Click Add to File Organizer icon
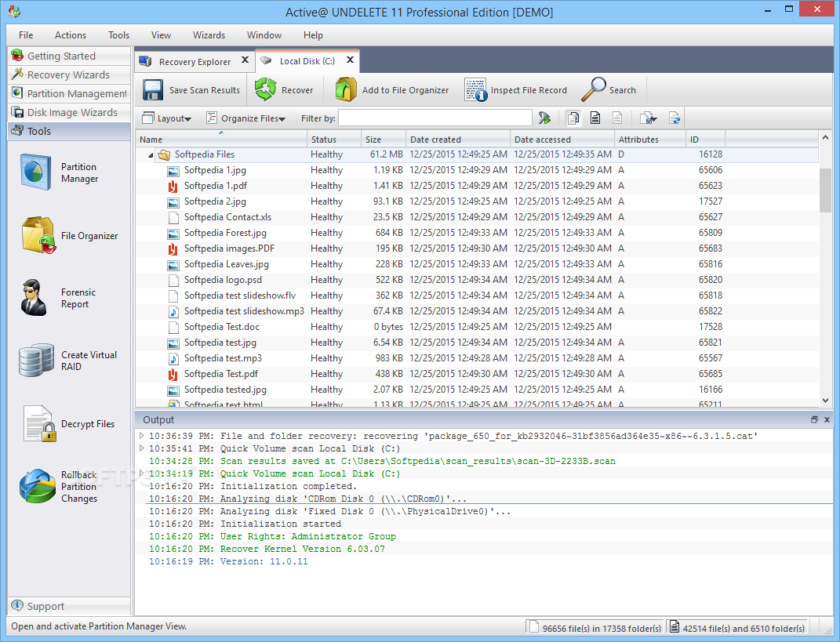Screen dimensions: 840x642 pyautogui.click(x=346, y=89)
